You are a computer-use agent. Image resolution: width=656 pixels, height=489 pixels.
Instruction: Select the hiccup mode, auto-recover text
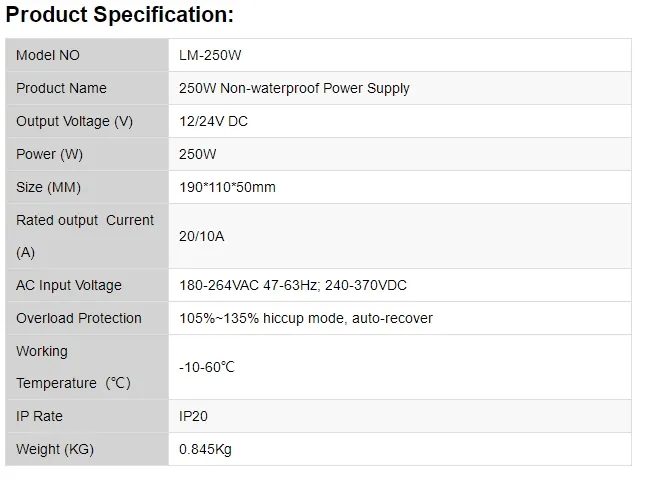(348, 318)
